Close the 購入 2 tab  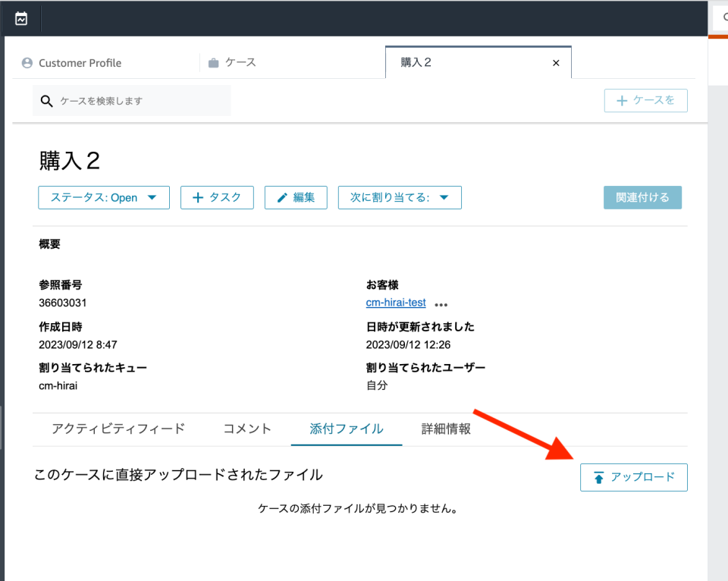(x=556, y=63)
